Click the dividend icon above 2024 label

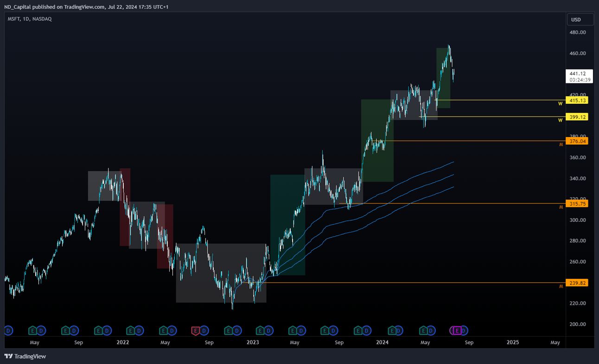399,330
